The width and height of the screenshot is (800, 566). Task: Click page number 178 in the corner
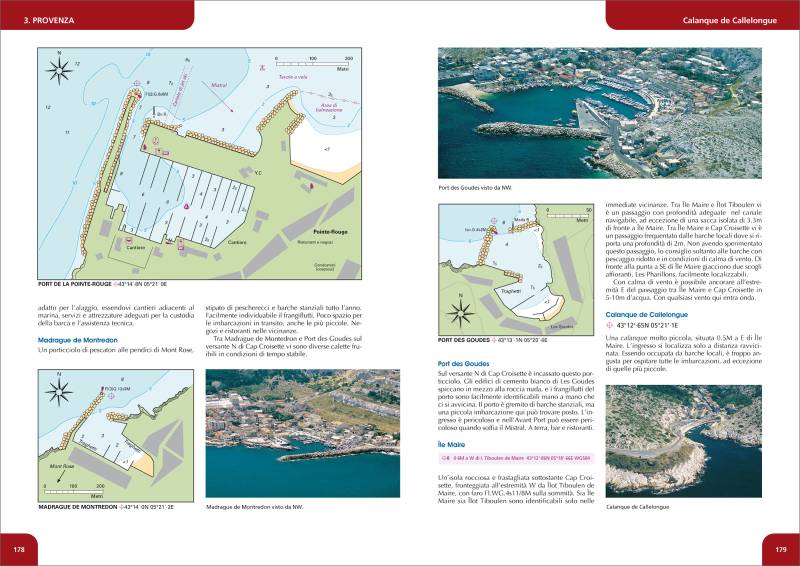(x=19, y=549)
